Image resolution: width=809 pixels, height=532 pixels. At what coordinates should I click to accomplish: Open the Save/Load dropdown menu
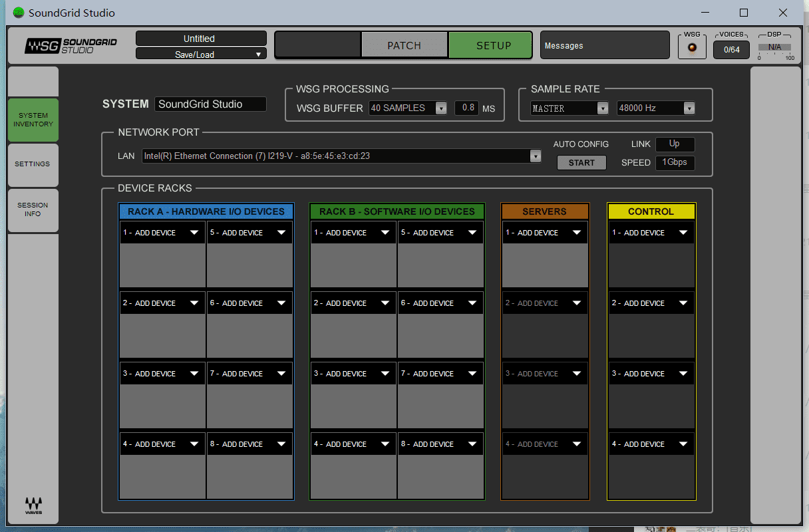[201, 55]
